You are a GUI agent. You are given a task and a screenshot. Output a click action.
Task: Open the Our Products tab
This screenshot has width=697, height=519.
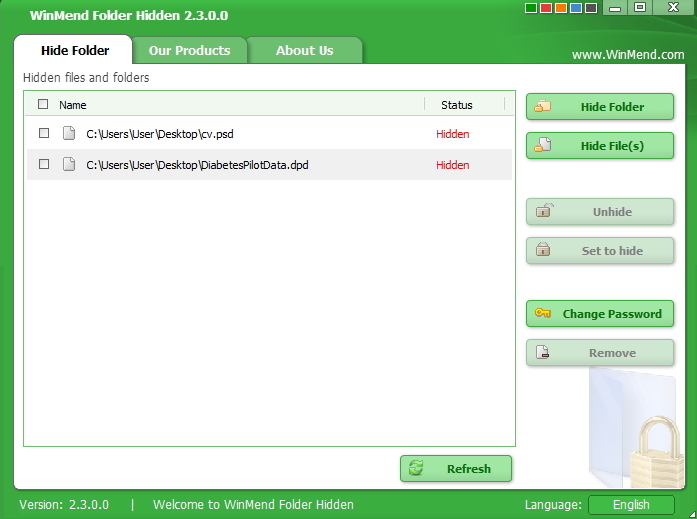tap(189, 50)
